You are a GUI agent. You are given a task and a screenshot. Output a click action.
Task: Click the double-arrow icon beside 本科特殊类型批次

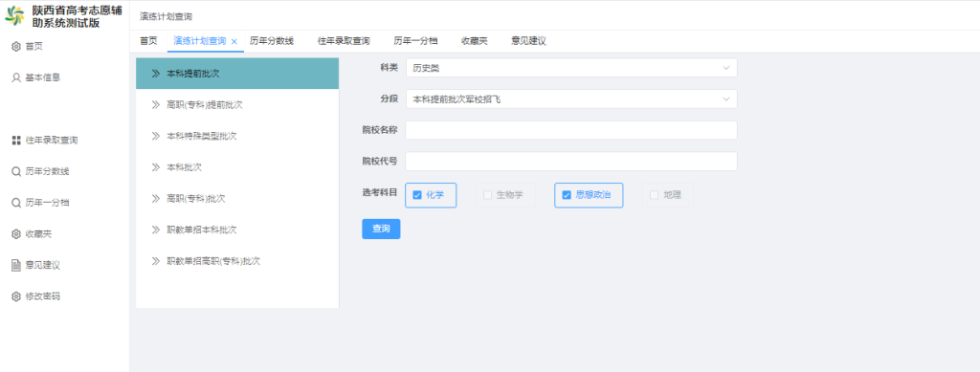[x=156, y=136]
